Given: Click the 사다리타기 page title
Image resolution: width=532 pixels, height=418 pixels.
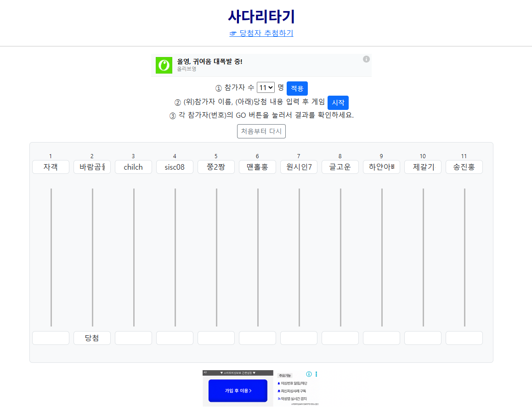Looking at the screenshot, I should coord(261,17).
